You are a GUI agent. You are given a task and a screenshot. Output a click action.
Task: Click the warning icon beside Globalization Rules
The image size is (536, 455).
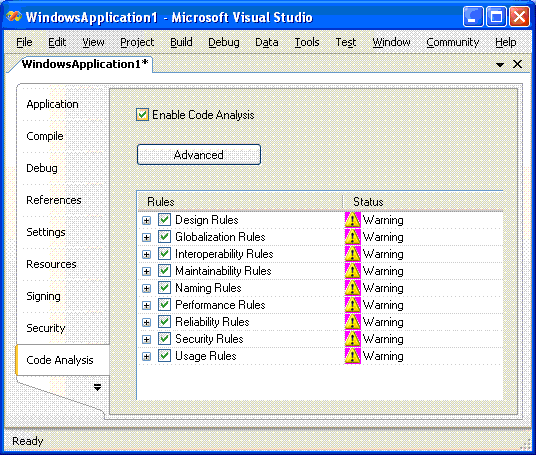tap(352, 237)
